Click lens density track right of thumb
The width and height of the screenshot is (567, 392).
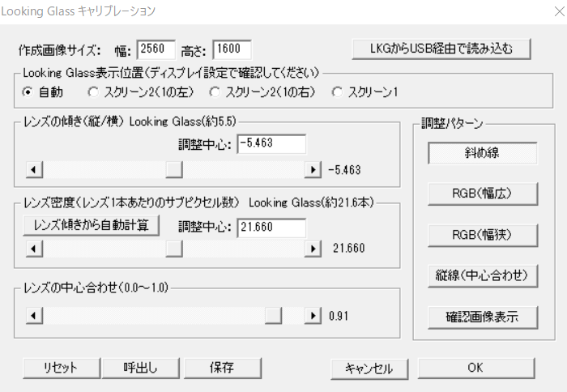[243, 249]
